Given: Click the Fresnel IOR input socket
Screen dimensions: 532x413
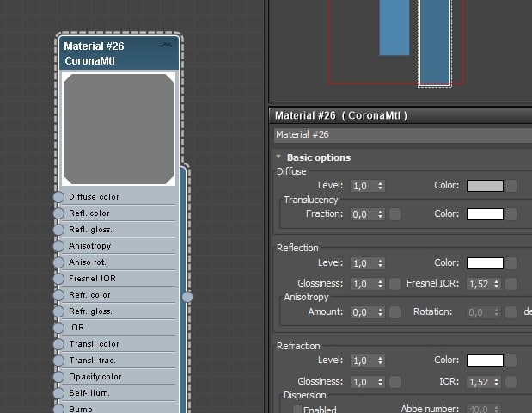Looking at the screenshot, I should 58,279.
